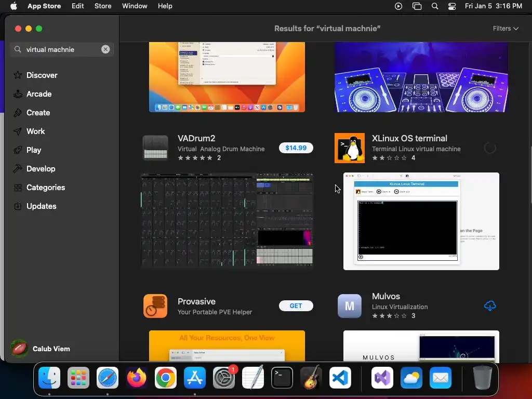The height and width of the screenshot is (399, 532).
Task: Click the Stage Manager windows icon
Action: coord(417,6)
